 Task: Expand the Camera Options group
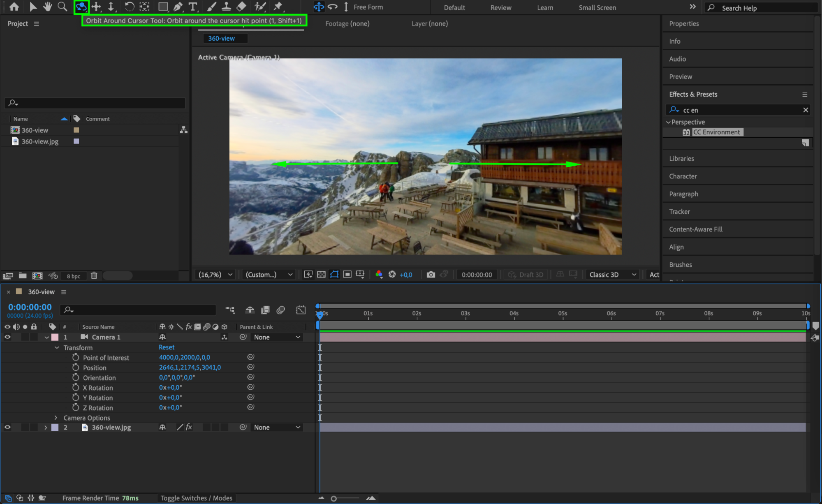coord(56,418)
